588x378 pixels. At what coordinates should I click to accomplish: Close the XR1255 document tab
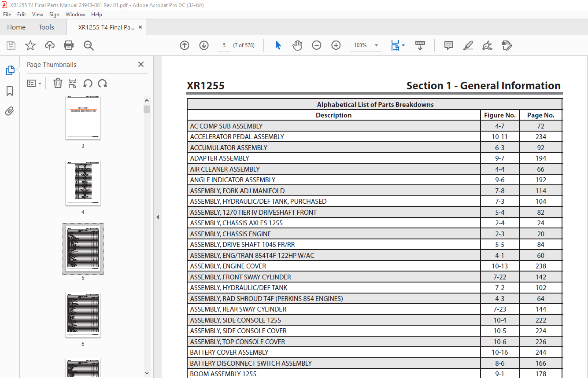[141, 27]
